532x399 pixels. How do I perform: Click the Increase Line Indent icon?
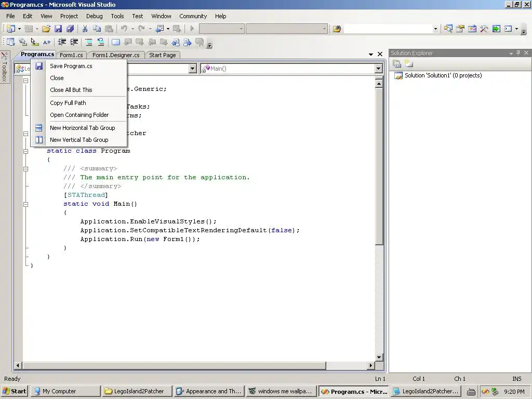point(74,42)
